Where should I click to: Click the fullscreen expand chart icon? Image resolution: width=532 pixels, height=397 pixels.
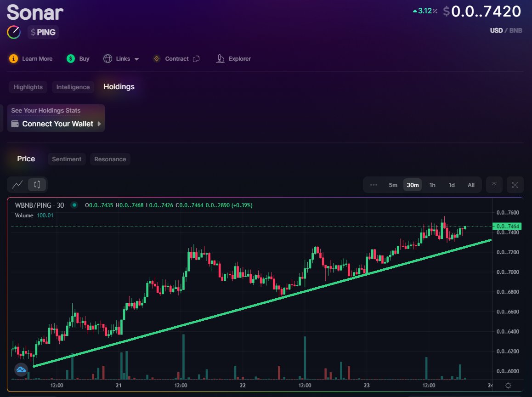(515, 185)
